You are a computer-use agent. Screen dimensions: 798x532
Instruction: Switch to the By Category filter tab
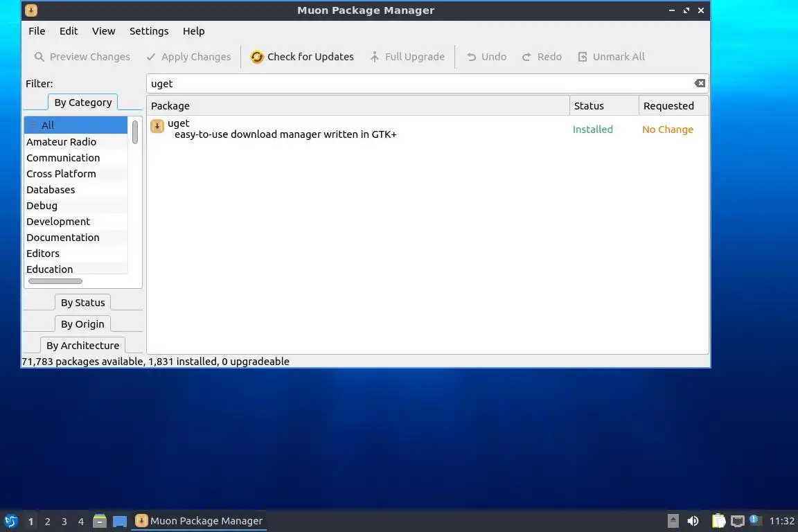pyautogui.click(x=83, y=103)
